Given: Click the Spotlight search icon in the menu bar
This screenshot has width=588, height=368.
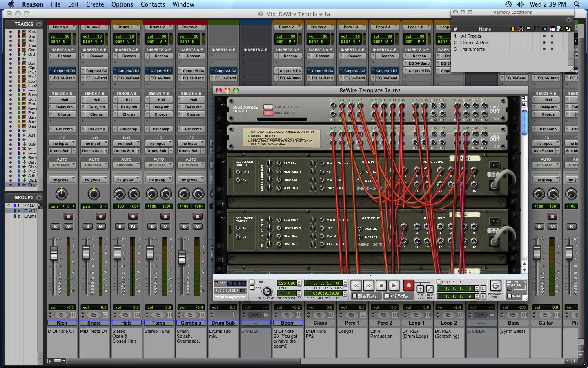Looking at the screenshot, I should point(576,4).
